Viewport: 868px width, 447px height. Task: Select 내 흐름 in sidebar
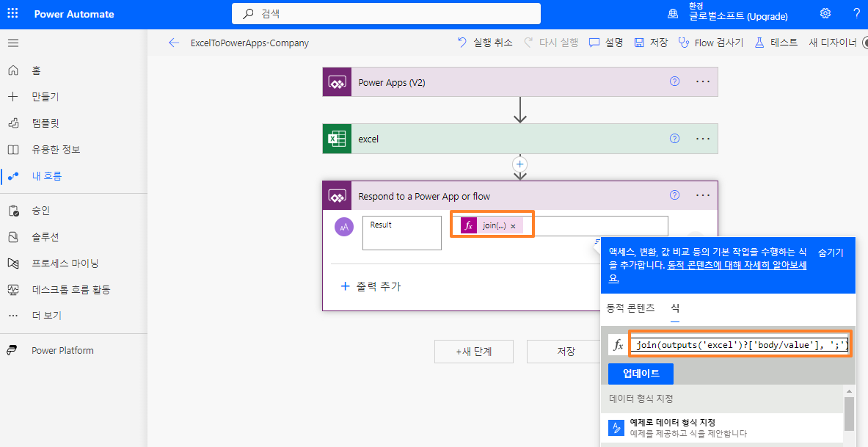click(46, 176)
